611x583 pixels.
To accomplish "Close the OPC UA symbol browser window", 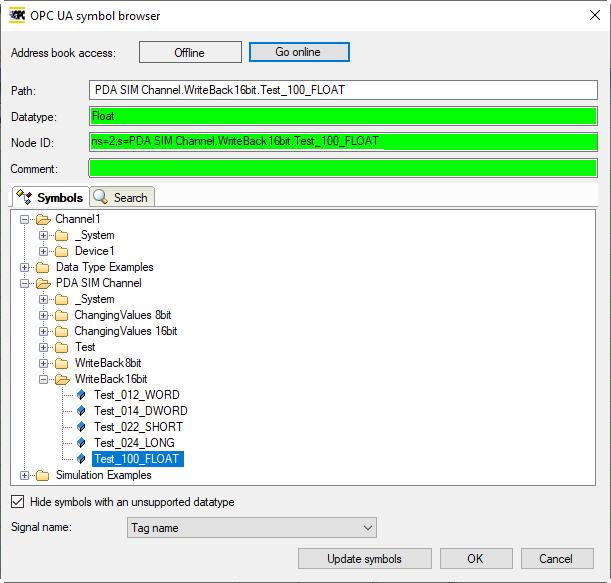I will (595, 15).
